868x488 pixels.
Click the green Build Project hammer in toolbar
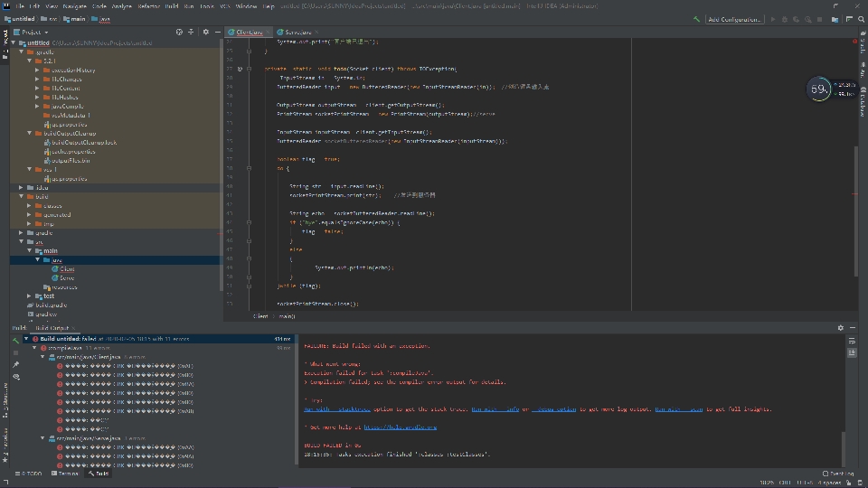click(x=695, y=18)
